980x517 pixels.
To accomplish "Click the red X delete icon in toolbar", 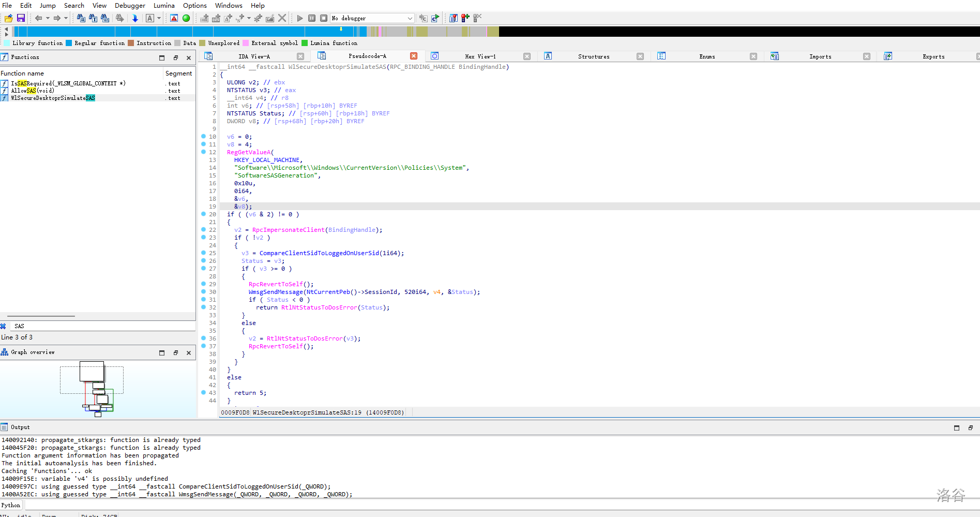I will [x=282, y=18].
